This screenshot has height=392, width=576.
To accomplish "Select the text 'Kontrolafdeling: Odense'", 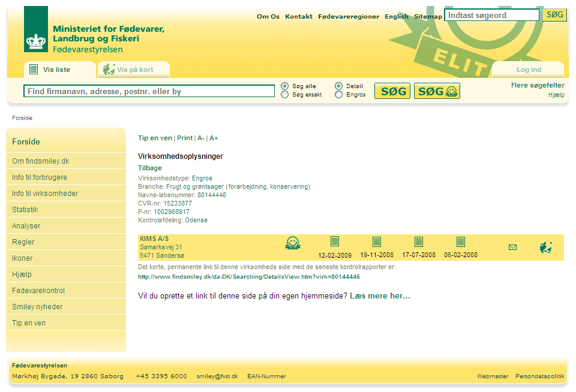I will coord(173,220).
